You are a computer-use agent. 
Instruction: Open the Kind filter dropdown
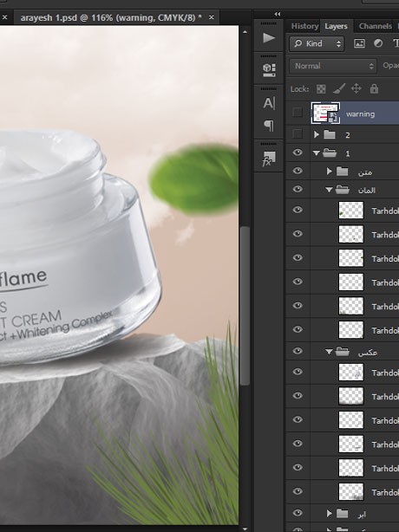[x=317, y=43]
